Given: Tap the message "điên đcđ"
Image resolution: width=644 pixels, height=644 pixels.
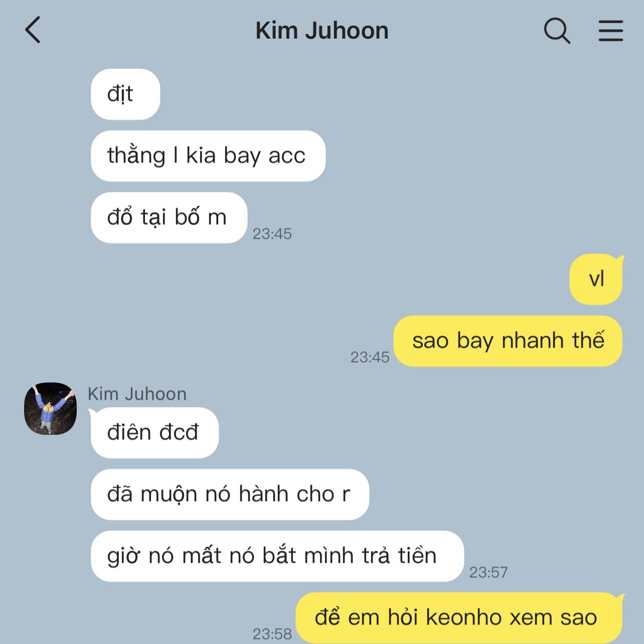Looking at the screenshot, I should [154, 433].
